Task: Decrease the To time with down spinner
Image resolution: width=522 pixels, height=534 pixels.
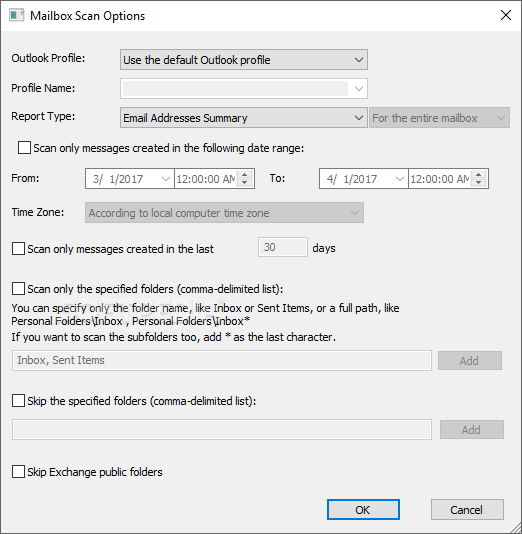Action: click(x=478, y=183)
